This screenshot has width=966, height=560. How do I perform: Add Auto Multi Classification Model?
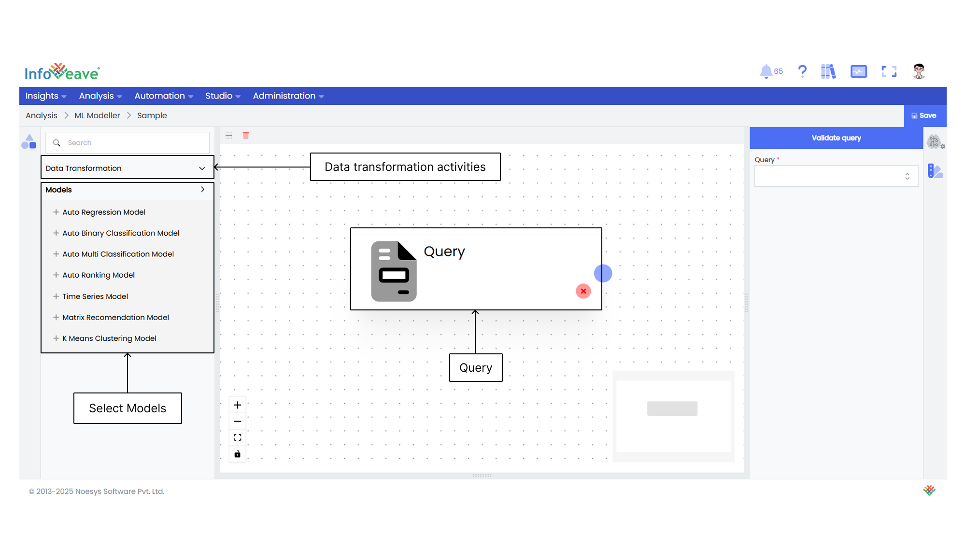(114, 254)
